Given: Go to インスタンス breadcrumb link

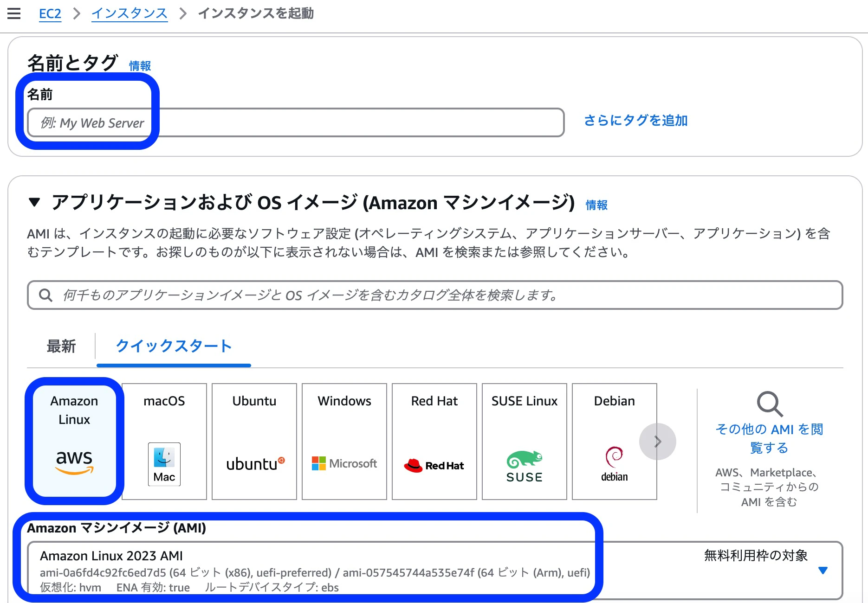Looking at the screenshot, I should [x=130, y=13].
